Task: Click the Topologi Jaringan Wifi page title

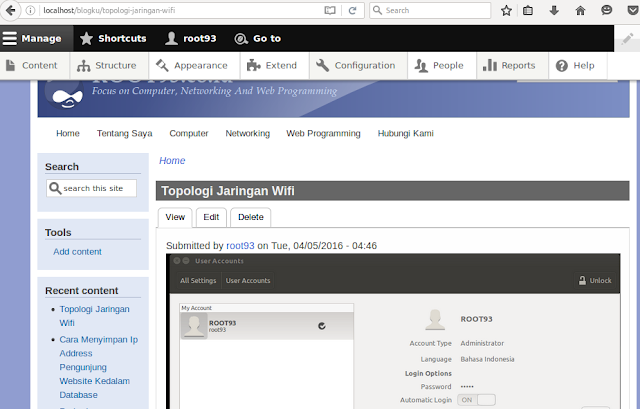Action: (228, 191)
